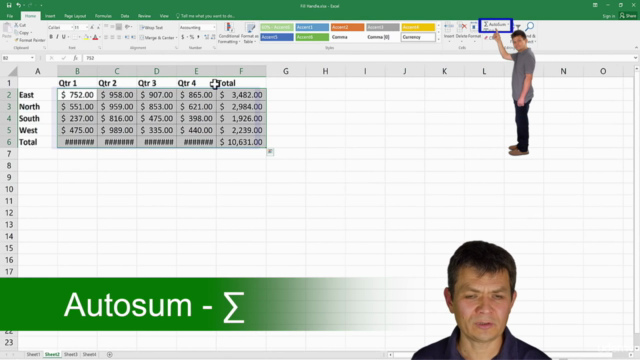
Task: Click the Decrease Indent icon
Action: [127, 37]
